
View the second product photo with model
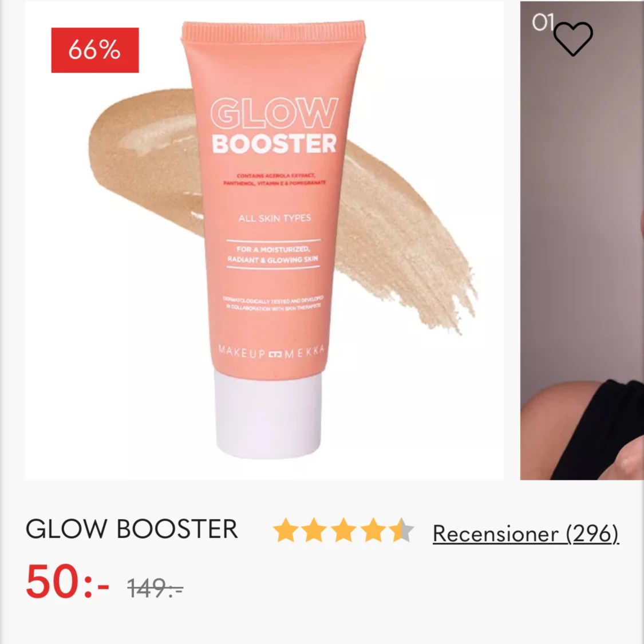point(582,240)
